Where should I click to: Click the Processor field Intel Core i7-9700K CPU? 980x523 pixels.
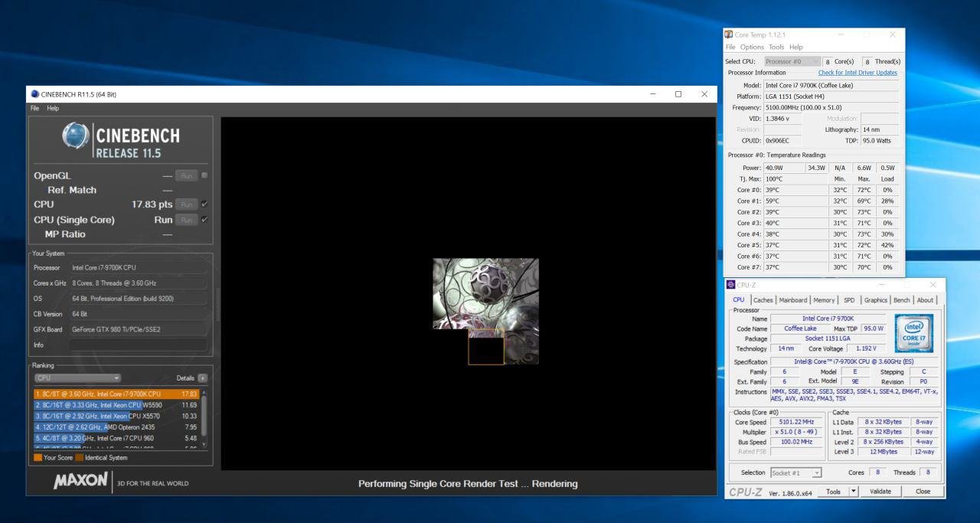point(139,267)
